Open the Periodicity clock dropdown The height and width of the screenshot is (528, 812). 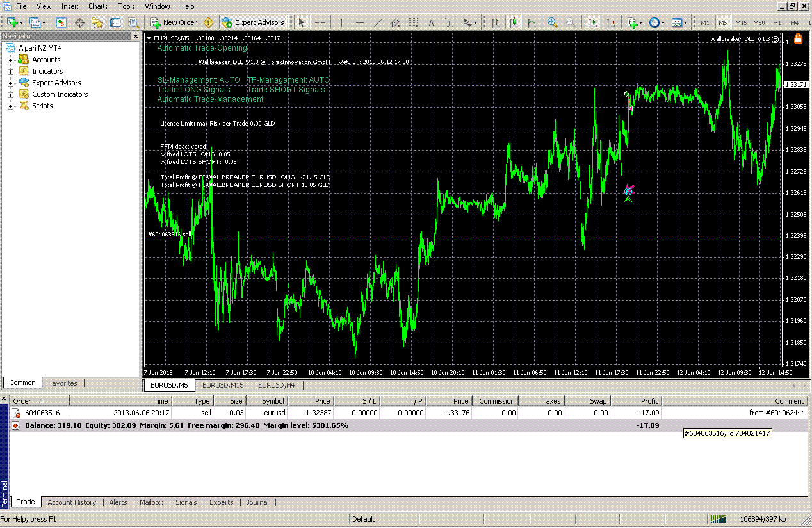click(656, 22)
